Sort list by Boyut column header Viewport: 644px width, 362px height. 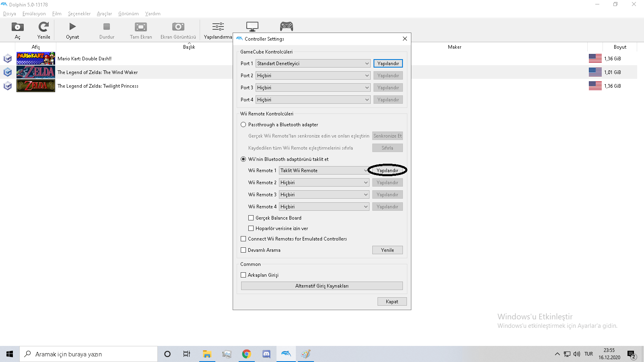coord(620,47)
